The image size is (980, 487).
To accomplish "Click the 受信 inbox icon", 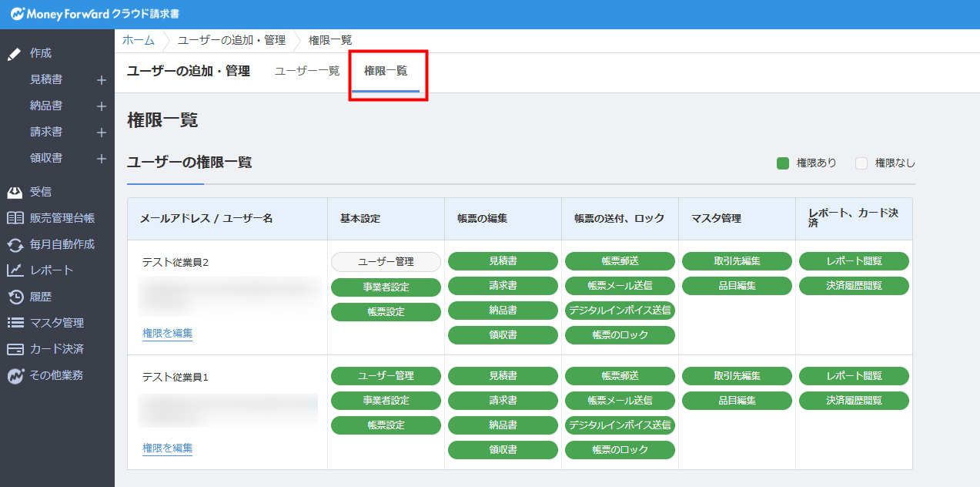I will click(15, 192).
